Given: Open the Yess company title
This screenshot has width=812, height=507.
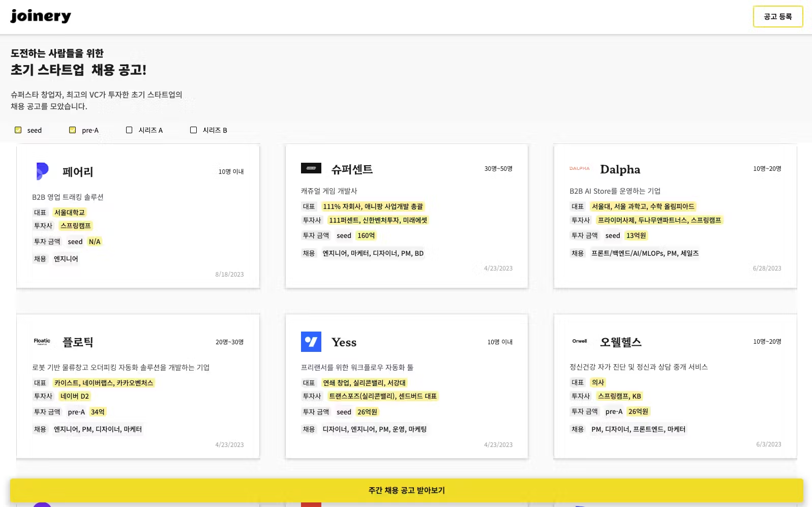Looking at the screenshot, I should (344, 342).
